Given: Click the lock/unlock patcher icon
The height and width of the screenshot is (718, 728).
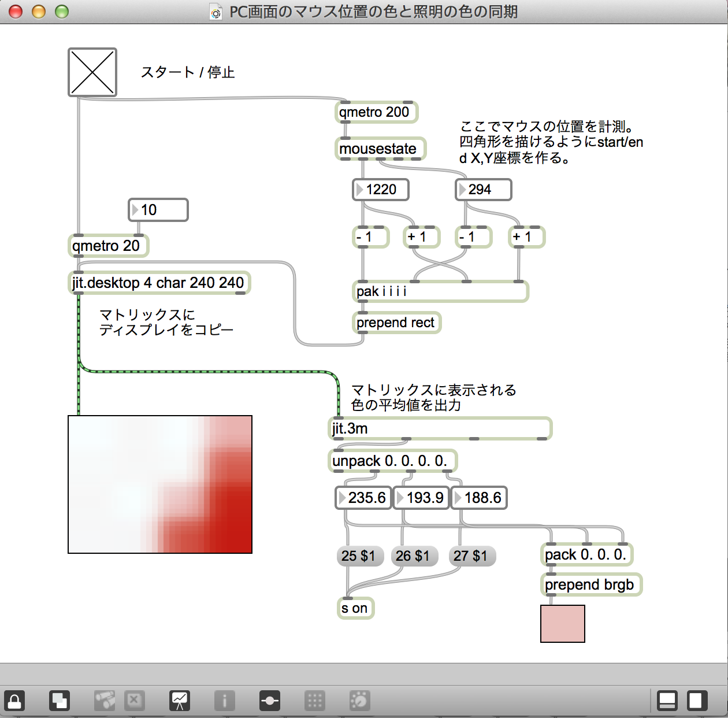Looking at the screenshot, I should [x=14, y=701].
